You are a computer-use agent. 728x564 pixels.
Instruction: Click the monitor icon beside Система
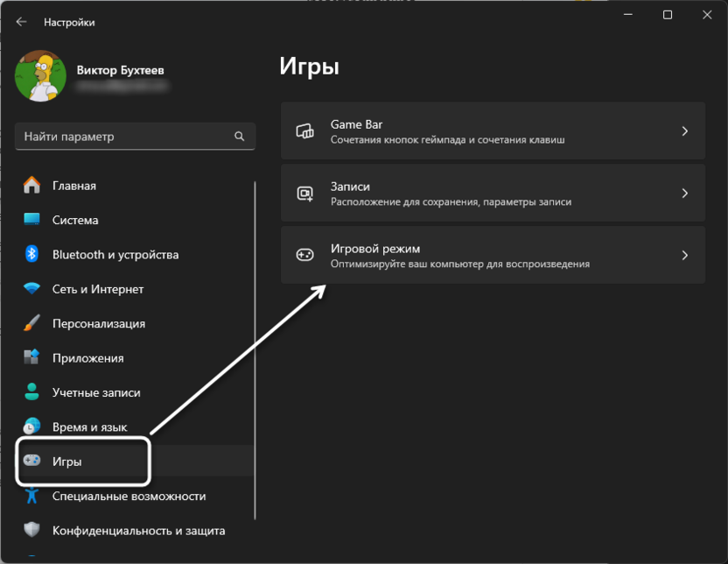click(x=32, y=220)
